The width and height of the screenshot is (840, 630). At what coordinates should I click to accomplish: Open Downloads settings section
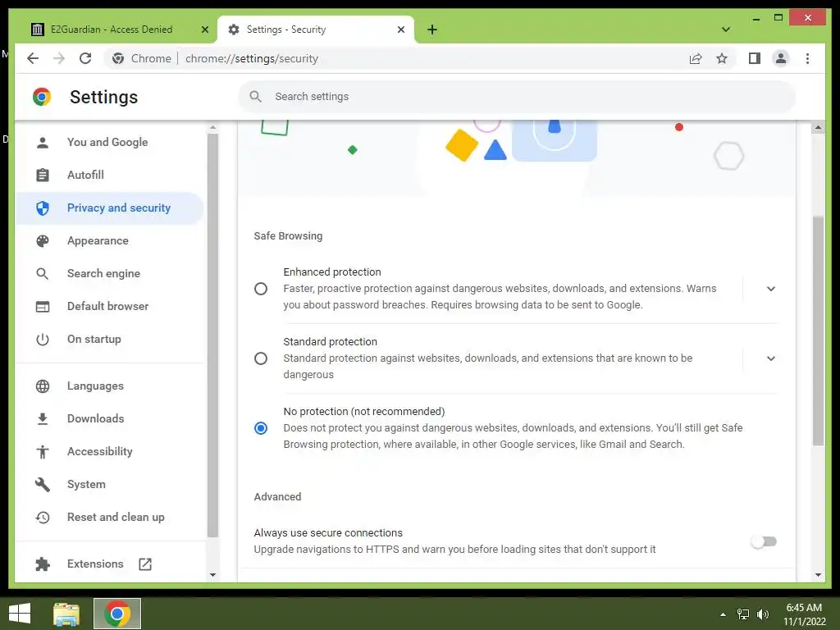point(110,419)
